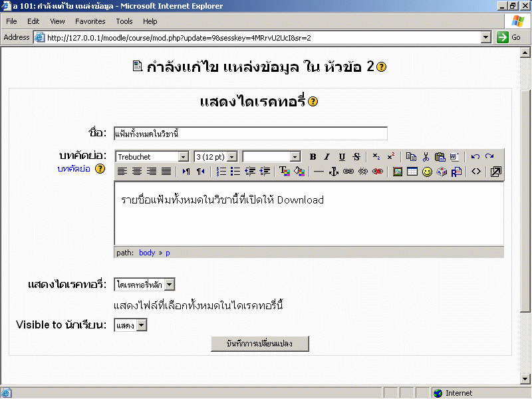
Task: Click the บันทึกการเปลี่ยนแปลง save button
Action: (x=259, y=344)
